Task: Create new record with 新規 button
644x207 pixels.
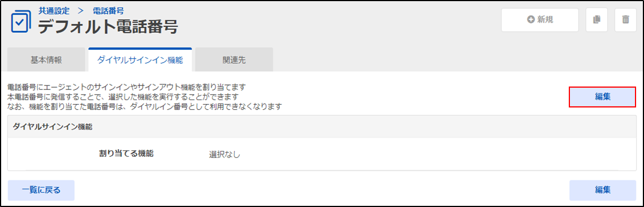Action: (539, 20)
